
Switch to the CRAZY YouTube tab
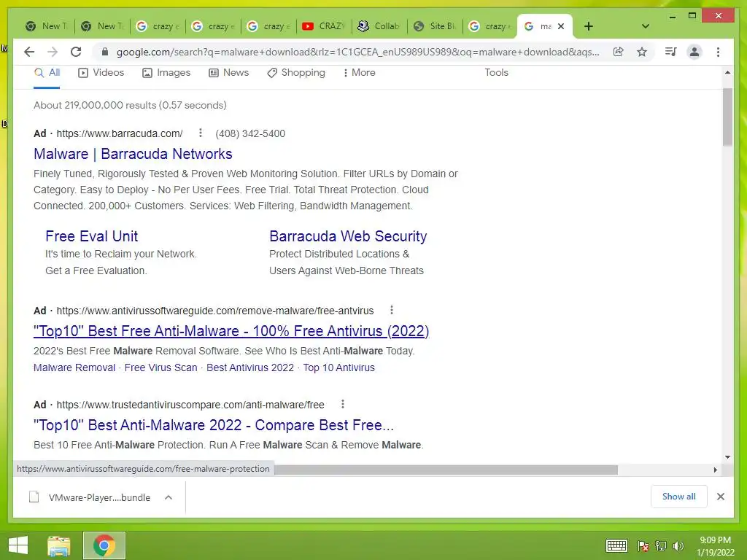tap(324, 26)
